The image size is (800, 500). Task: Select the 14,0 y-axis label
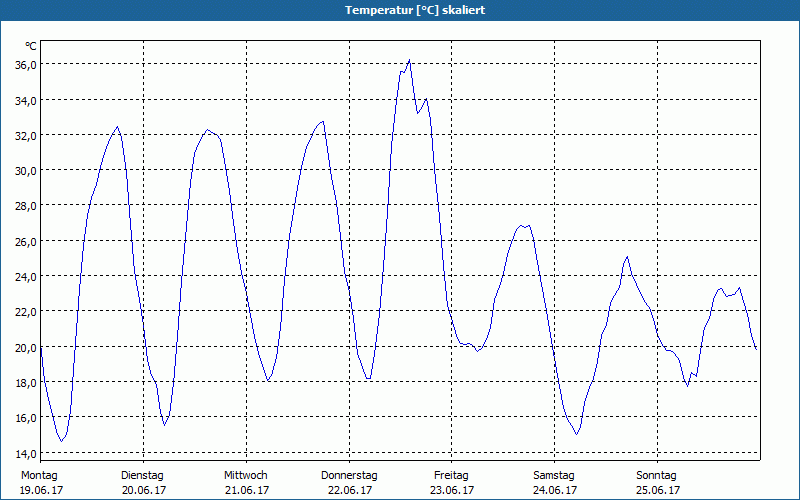[x=25, y=453]
